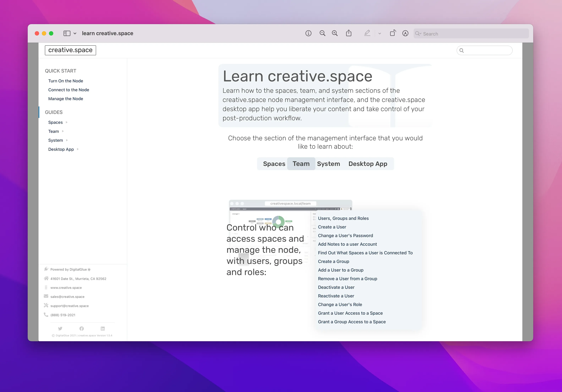Open System in the sidebar guides
562x392 pixels.
pos(56,140)
